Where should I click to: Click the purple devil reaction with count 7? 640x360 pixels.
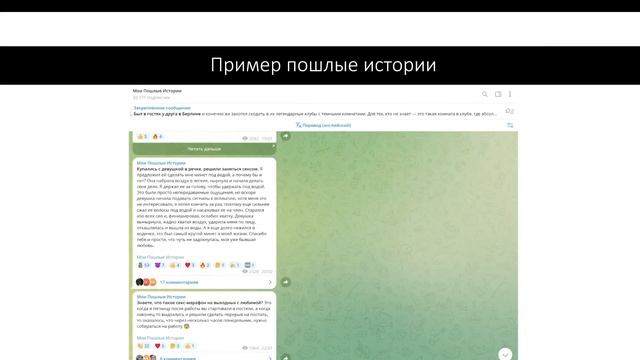click(159, 265)
